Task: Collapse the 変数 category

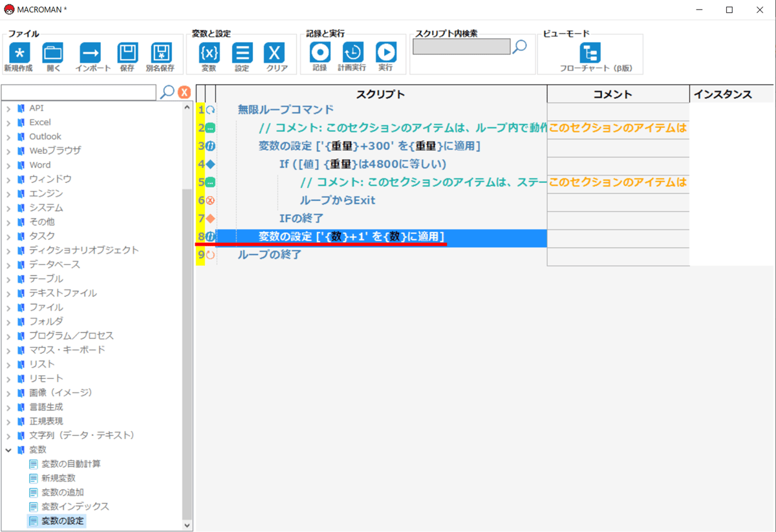Action: (x=8, y=449)
